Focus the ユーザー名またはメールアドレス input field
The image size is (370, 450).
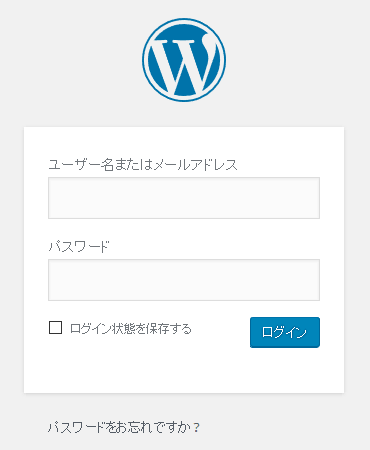pos(184,198)
